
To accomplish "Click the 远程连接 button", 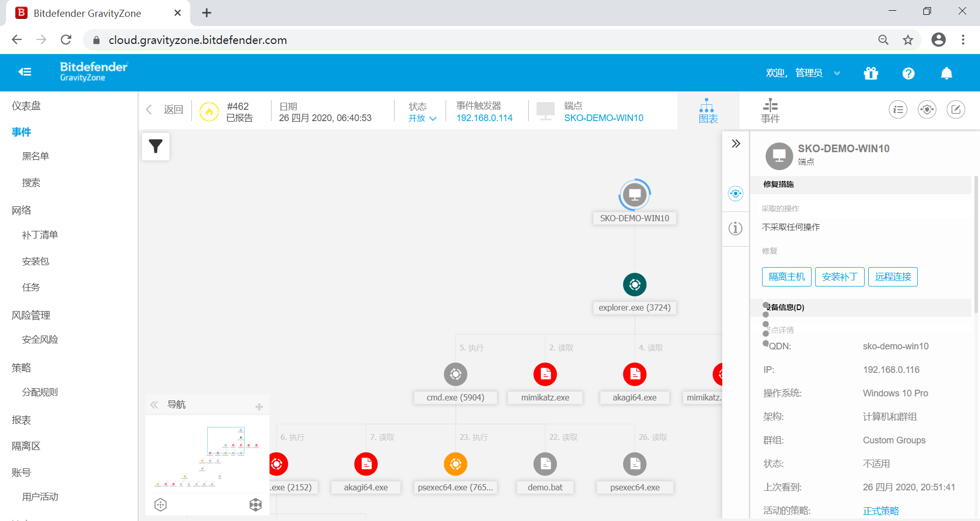I will tap(893, 277).
